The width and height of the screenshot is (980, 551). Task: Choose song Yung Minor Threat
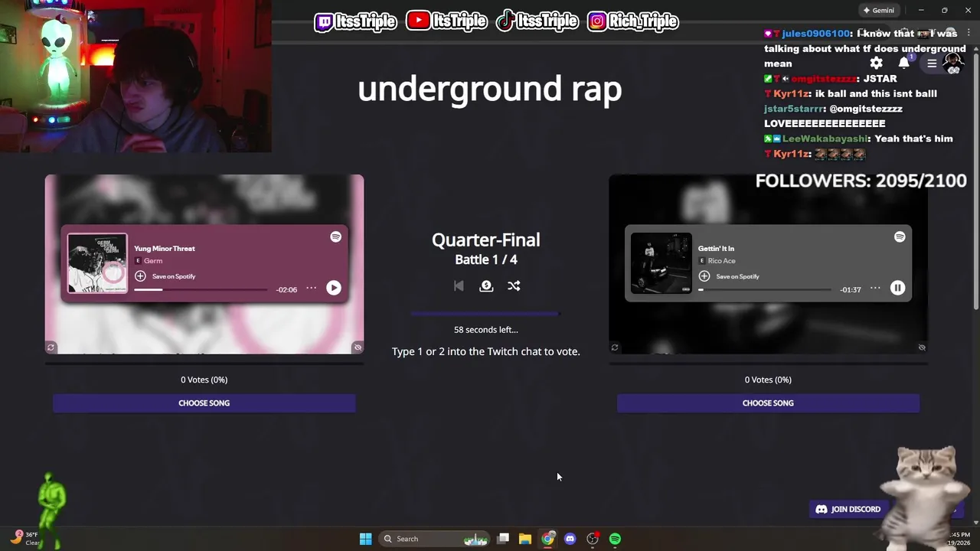tap(204, 403)
